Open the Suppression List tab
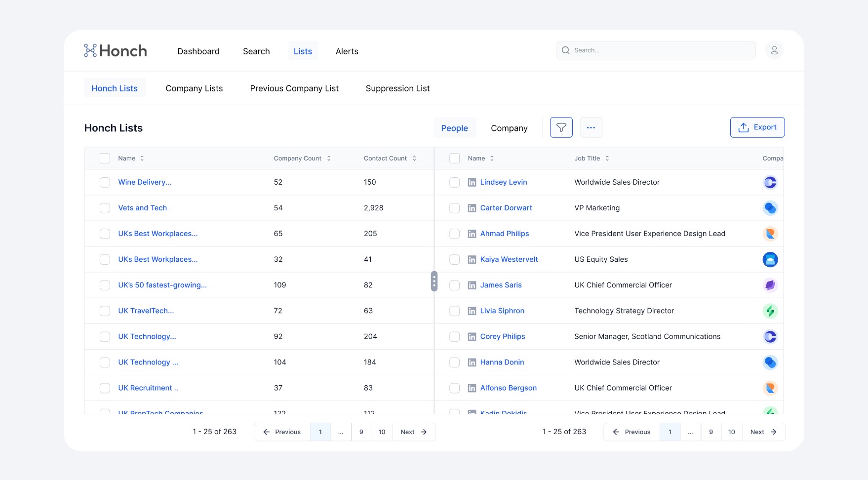 [397, 88]
